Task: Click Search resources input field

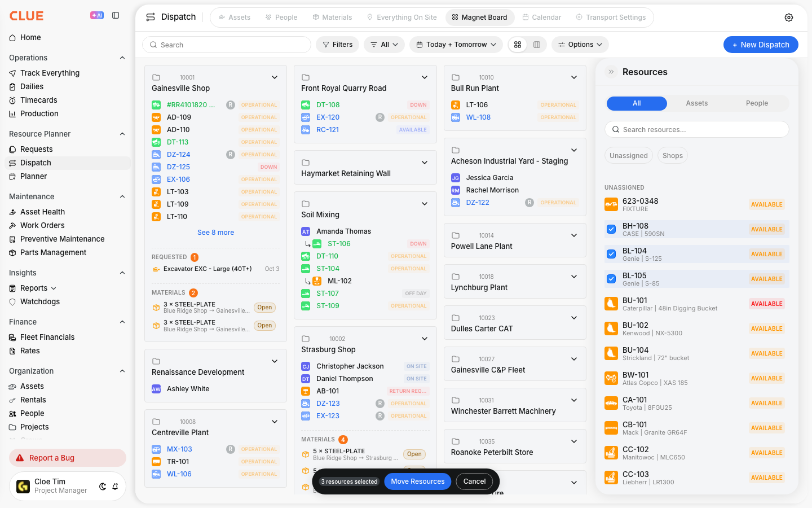Action: point(697,129)
